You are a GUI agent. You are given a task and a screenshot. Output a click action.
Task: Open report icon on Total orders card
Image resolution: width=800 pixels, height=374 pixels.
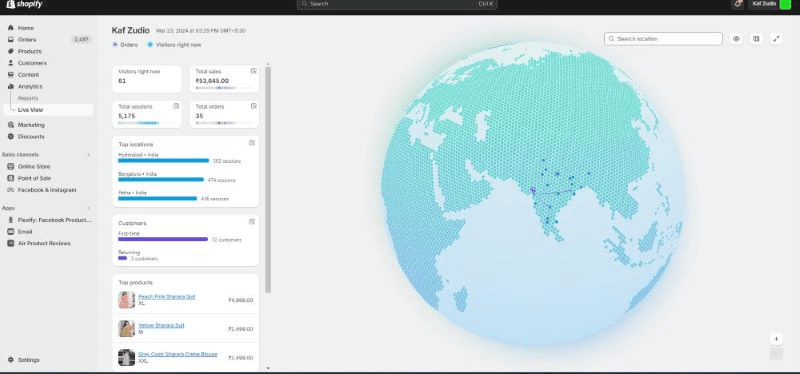click(254, 106)
